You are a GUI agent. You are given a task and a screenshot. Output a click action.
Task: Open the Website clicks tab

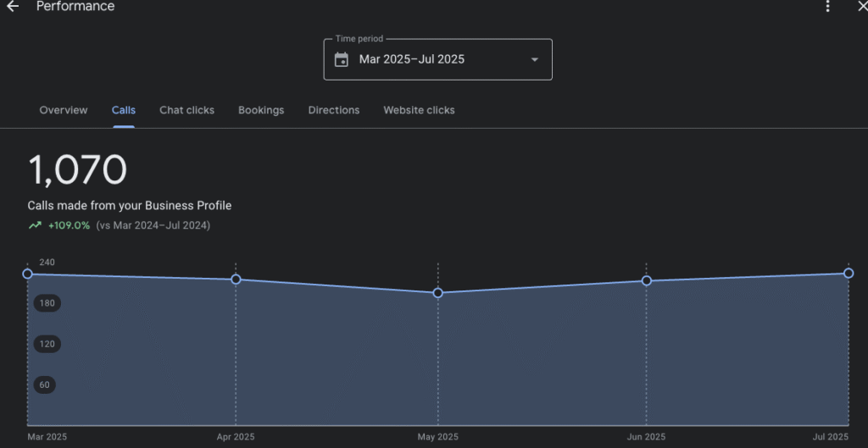click(x=419, y=110)
